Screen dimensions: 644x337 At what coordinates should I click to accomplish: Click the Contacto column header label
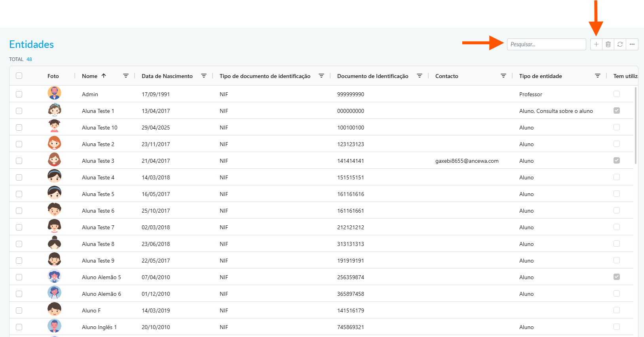tap(446, 76)
